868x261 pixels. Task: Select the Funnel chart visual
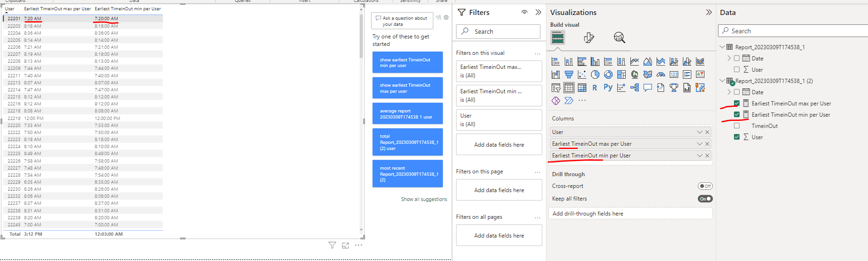pyautogui.click(x=569, y=75)
